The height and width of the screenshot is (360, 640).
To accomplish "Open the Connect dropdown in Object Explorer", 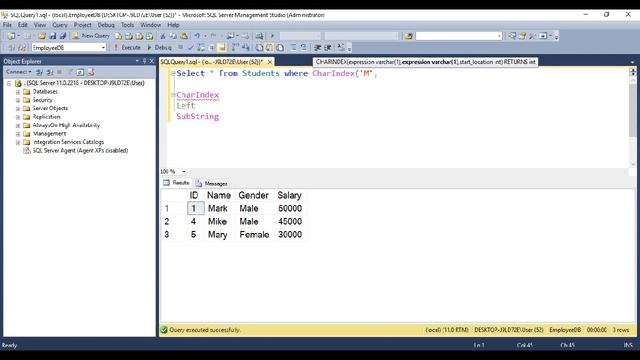I will point(18,72).
